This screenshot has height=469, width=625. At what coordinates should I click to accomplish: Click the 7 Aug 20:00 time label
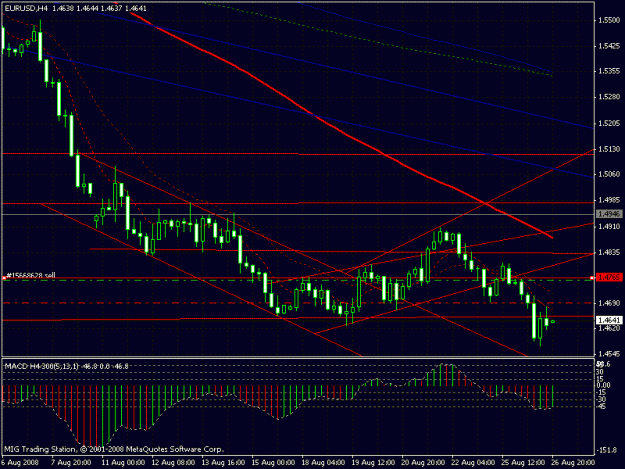[x=71, y=462]
